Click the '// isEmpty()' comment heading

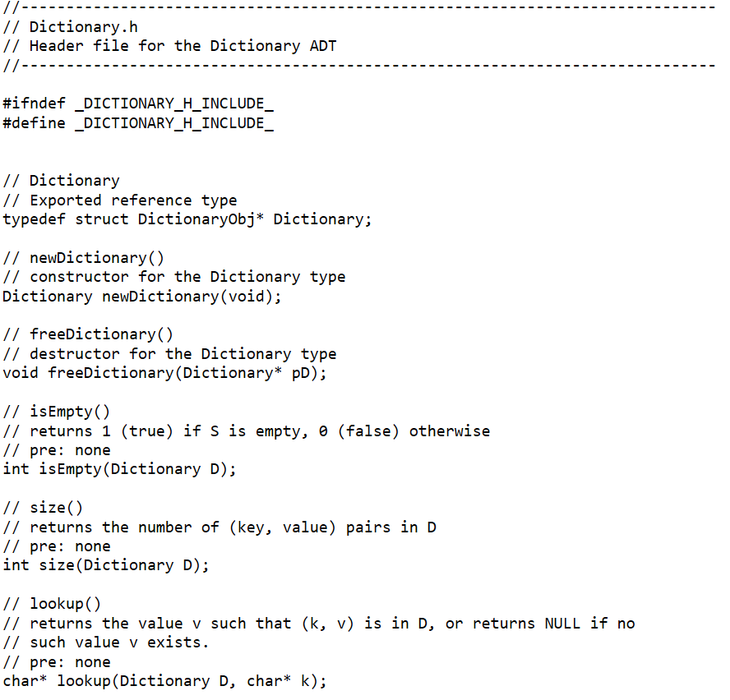tap(57, 412)
